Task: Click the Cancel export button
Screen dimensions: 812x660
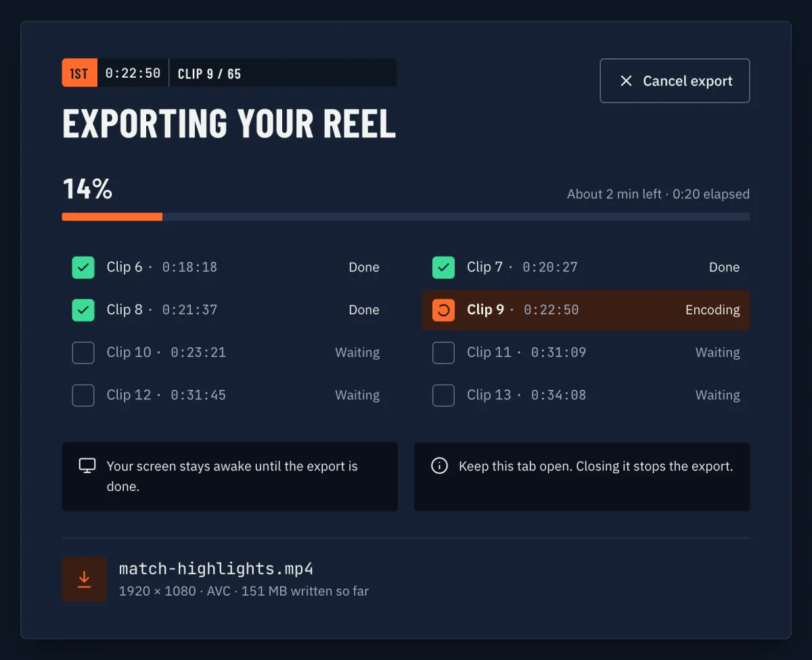Action: pyautogui.click(x=675, y=81)
